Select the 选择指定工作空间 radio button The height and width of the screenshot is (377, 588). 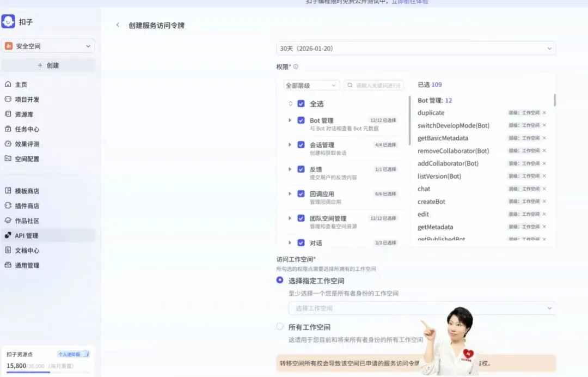tap(280, 280)
